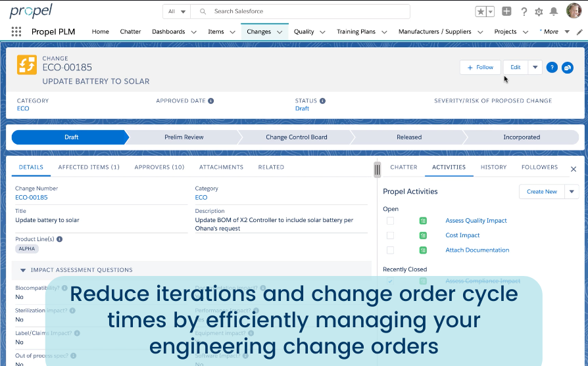Open the Cost Impact link
The height and width of the screenshot is (366, 588).
click(x=462, y=235)
